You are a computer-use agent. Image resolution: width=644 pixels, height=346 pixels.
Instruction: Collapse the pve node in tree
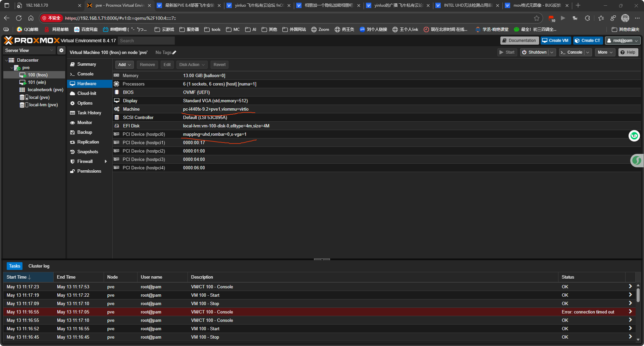click(12, 68)
